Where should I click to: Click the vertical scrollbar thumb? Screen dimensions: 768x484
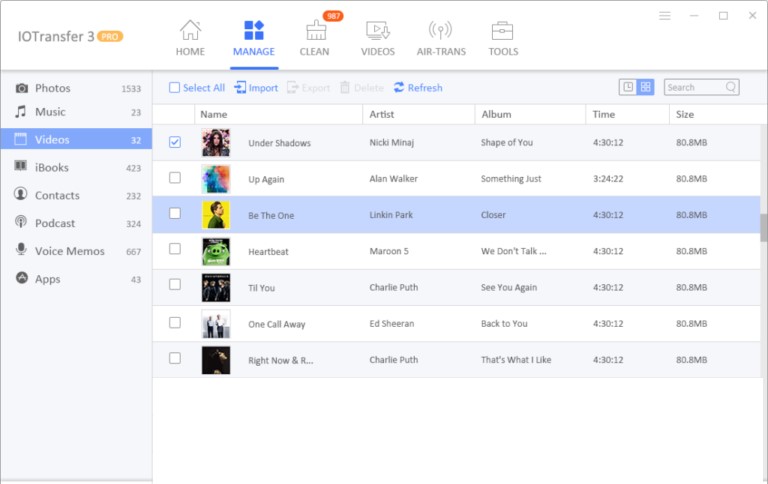coord(764,227)
